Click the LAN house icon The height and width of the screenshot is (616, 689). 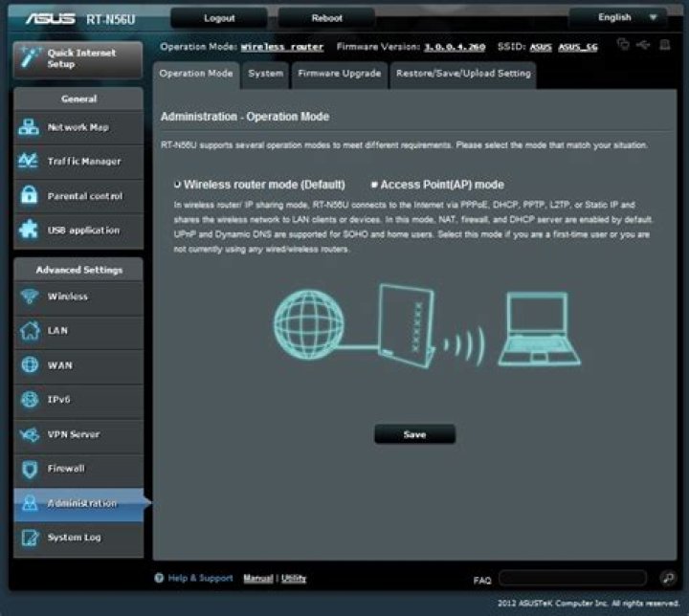click(30, 330)
